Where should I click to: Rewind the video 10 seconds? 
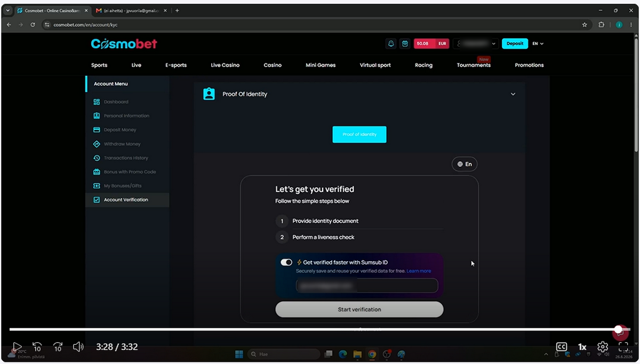click(x=37, y=347)
